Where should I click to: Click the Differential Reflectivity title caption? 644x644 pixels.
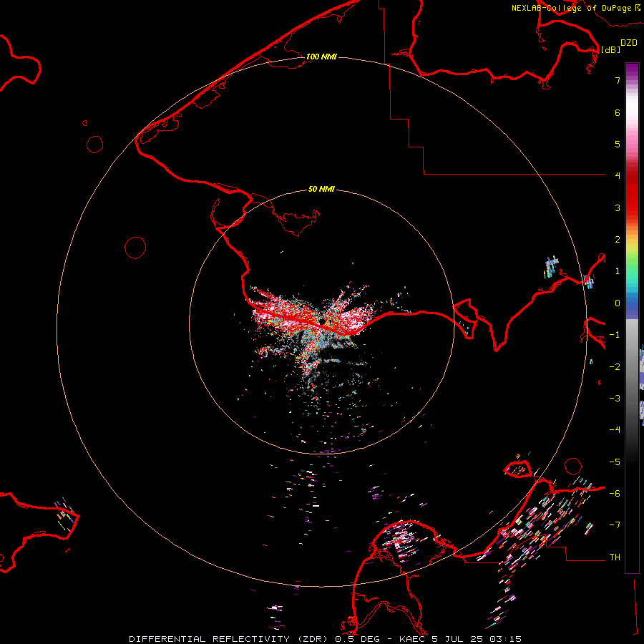point(230,639)
